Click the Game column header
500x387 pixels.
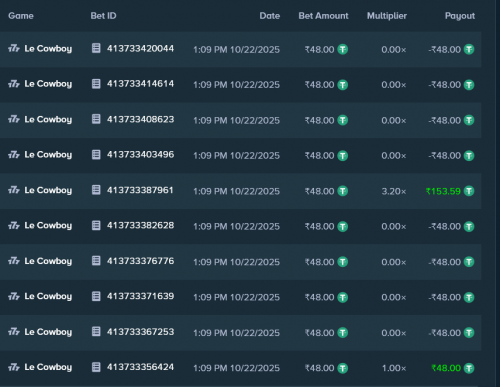[21, 16]
